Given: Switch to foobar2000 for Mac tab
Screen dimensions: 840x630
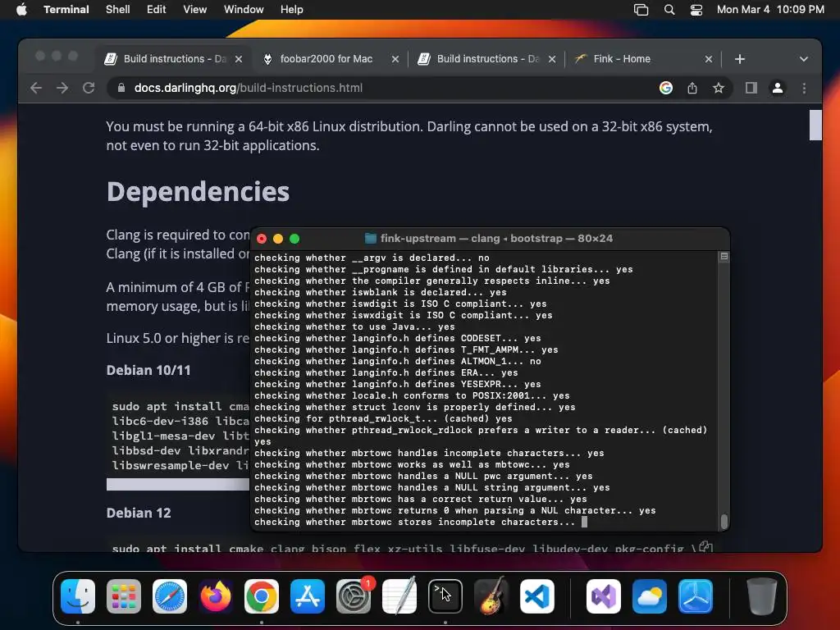Looking at the screenshot, I should coord(326,59).
